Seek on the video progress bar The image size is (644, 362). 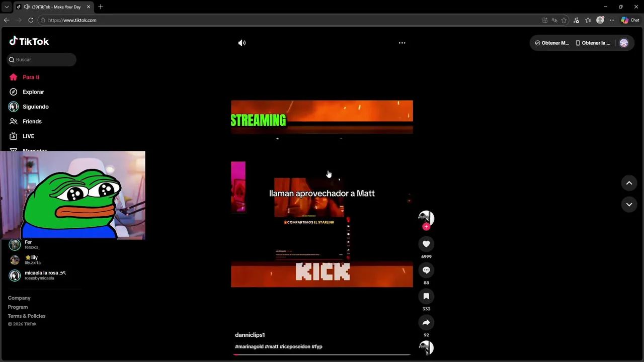[x=322, y=354]
